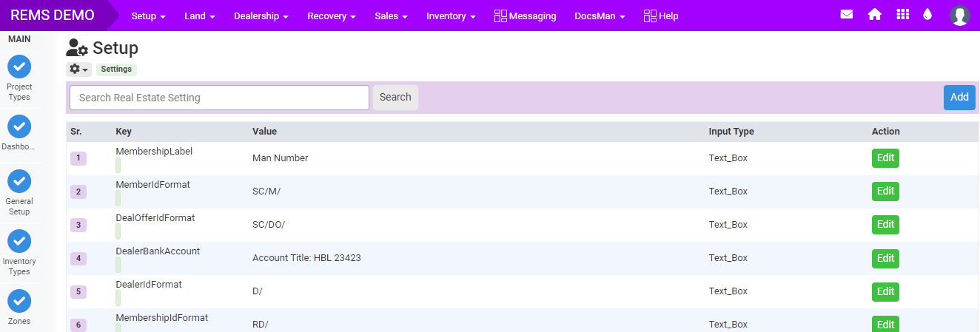980x332 pixels.
Task: Click the blue Add button
Action: [959, 97]
